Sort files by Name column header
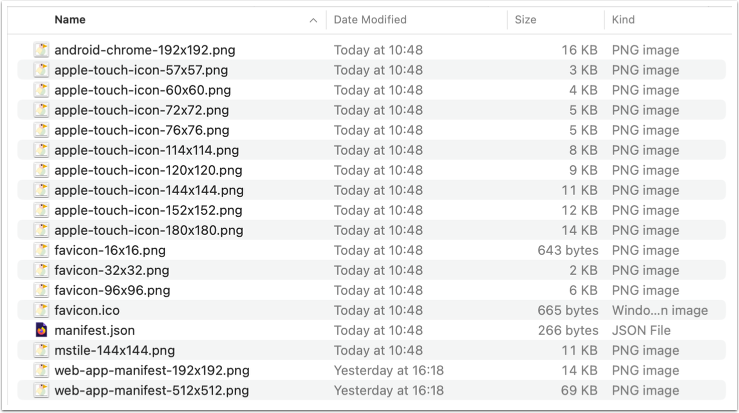This screenshot has width=739, height=413. pyautogui.click(x=70, y=19)
